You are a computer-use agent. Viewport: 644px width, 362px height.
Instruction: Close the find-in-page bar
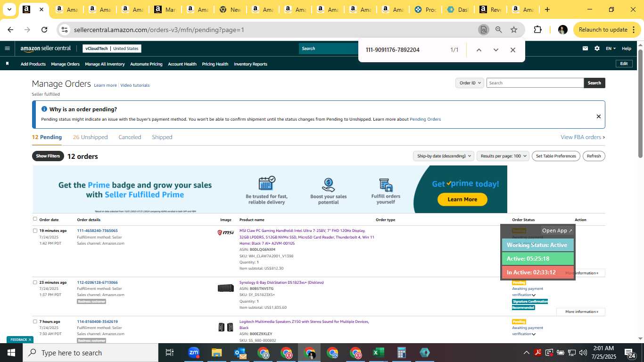tap(512, 50)
